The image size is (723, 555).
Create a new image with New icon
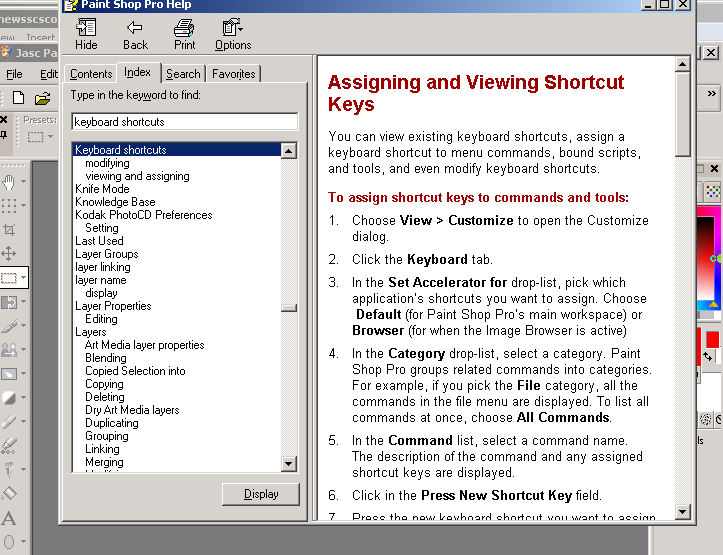tap(18, 98)
